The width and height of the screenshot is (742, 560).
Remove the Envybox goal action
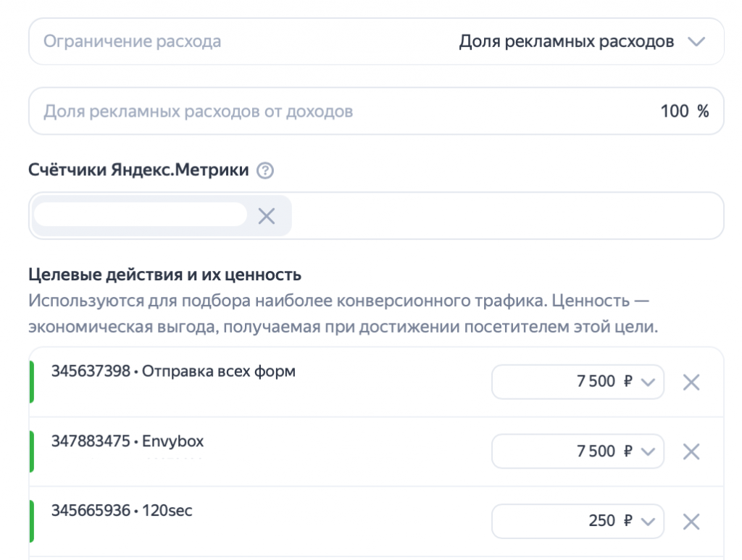click(691, 451)
